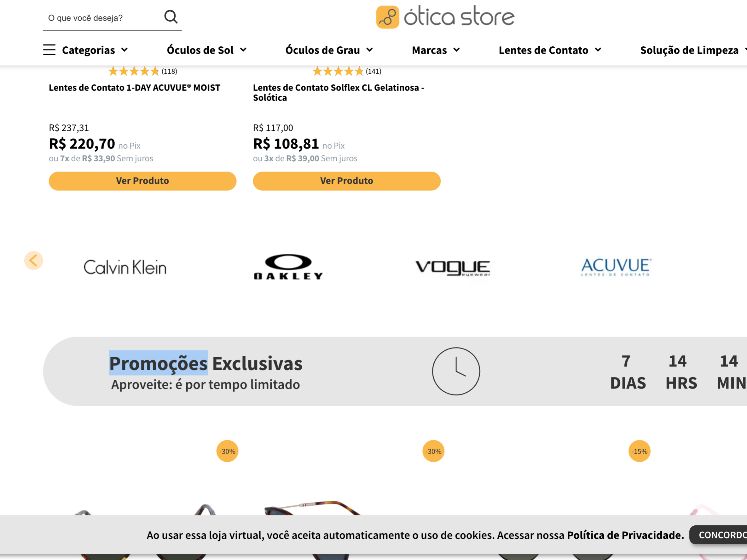The image size is (747, 560).
Task: Expand the Marcas dropdown chevron
Action: click(457, 50)
